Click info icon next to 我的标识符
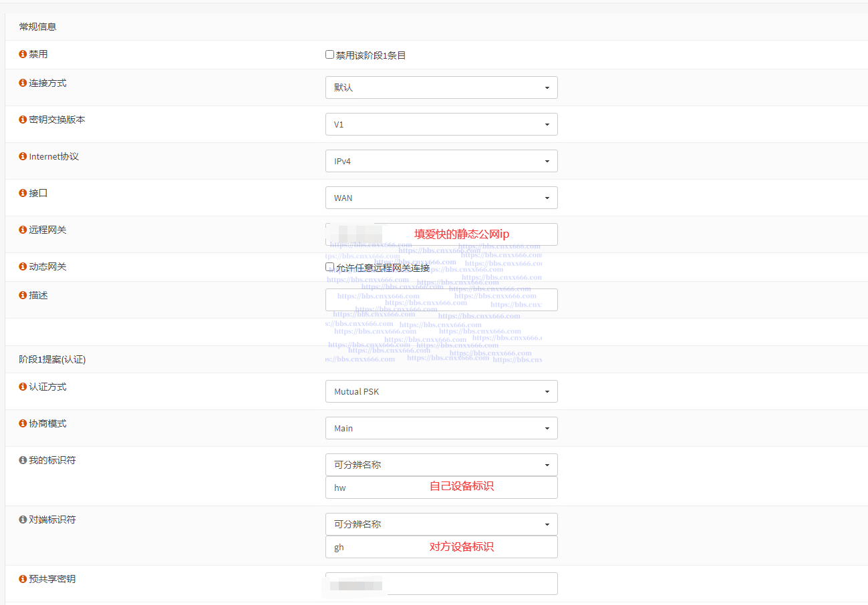This screenshot has width=868, height=605. (23, 461)
